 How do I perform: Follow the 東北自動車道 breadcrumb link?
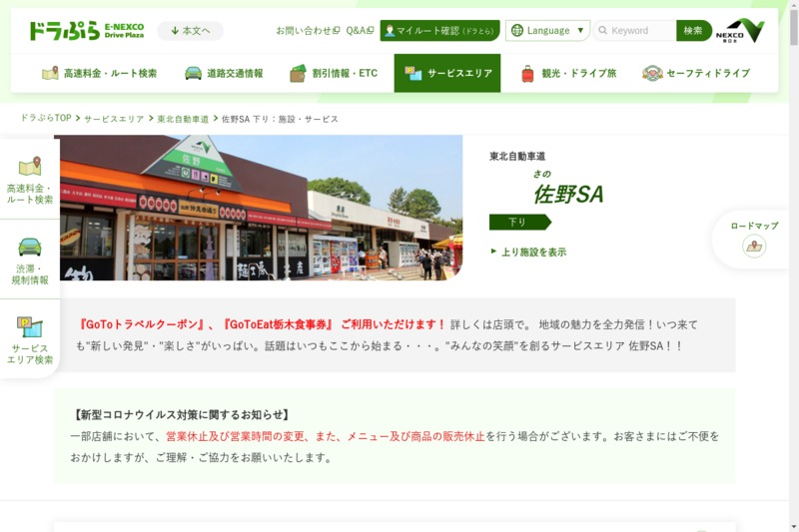(x=183, y=119)
